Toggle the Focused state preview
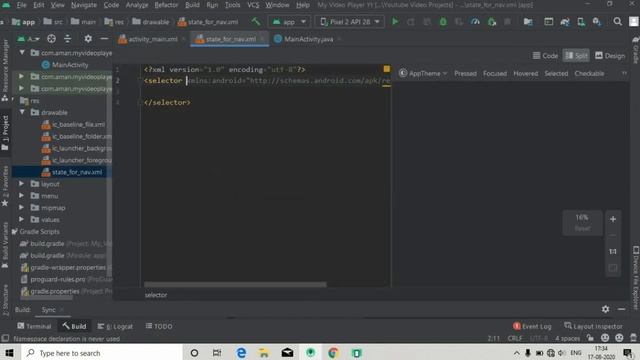This screenshot has height=360, width=640. (495, 73)
